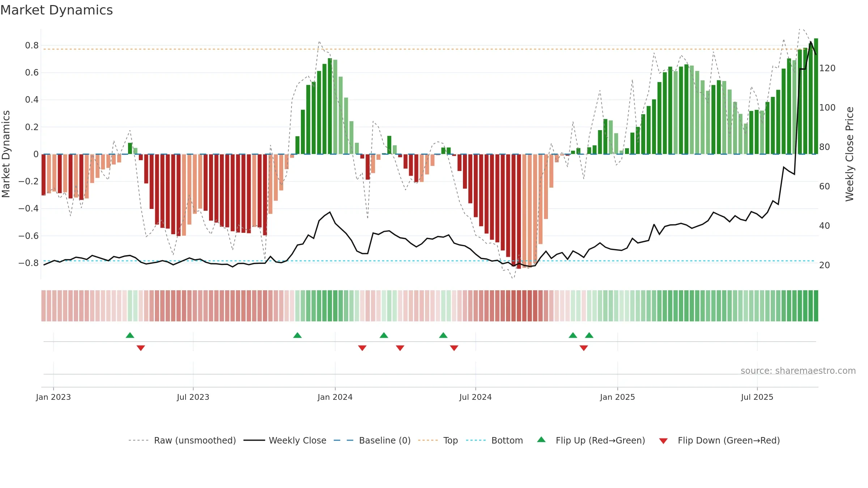Click the Jul 2024 x-axis label
This screenshot has width=868, height=488.
click(476, 397)
